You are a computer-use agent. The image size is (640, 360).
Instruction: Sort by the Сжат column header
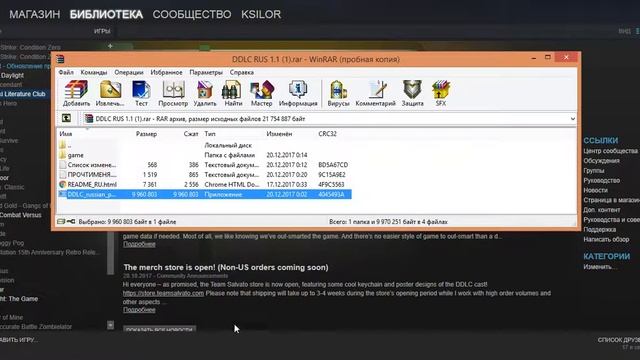point(191,134)
